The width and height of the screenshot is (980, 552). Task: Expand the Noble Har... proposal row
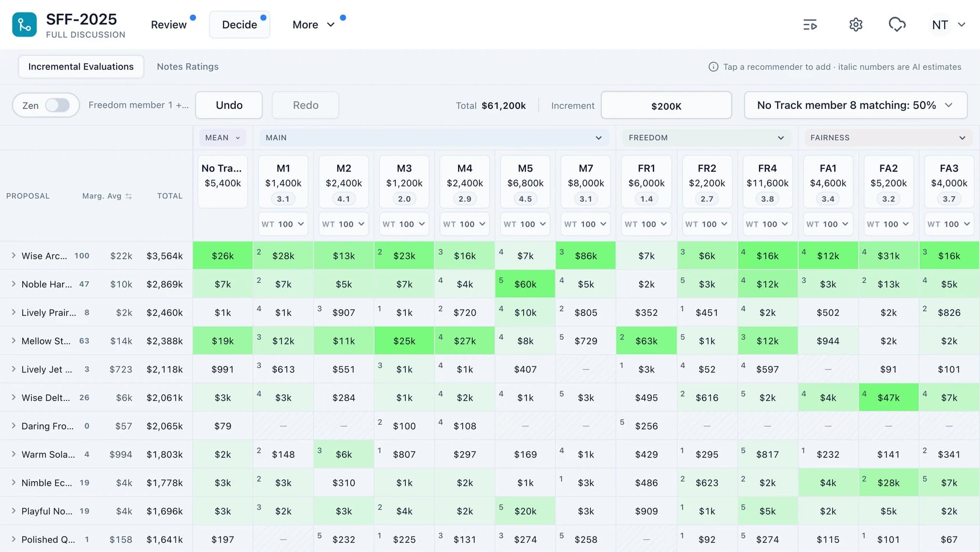pos(14,284)
